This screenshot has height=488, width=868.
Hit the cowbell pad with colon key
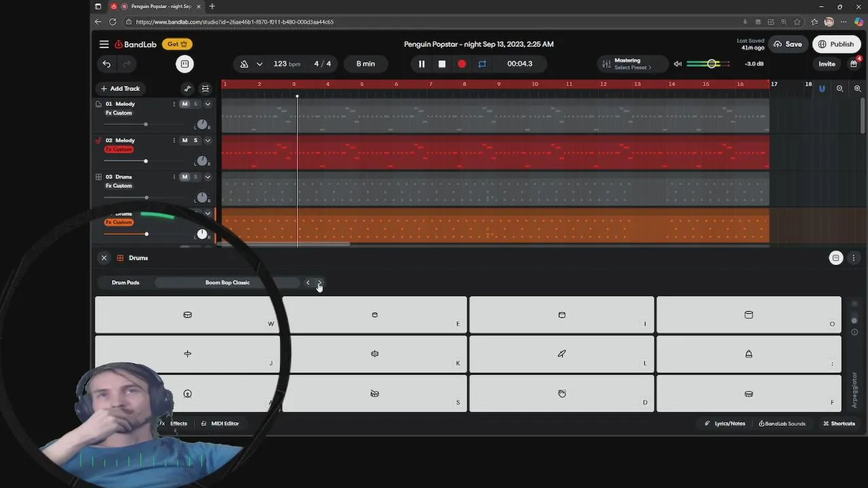point(749,354)
